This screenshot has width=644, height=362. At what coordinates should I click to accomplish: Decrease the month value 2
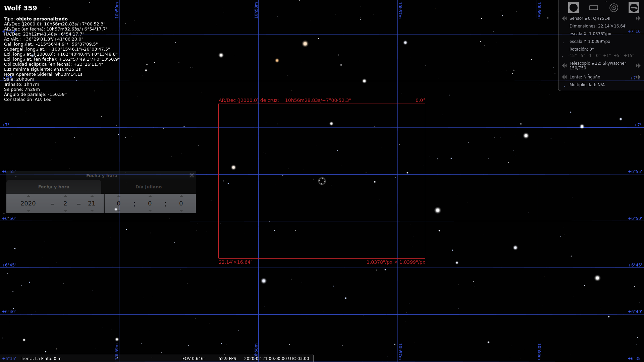65,211
